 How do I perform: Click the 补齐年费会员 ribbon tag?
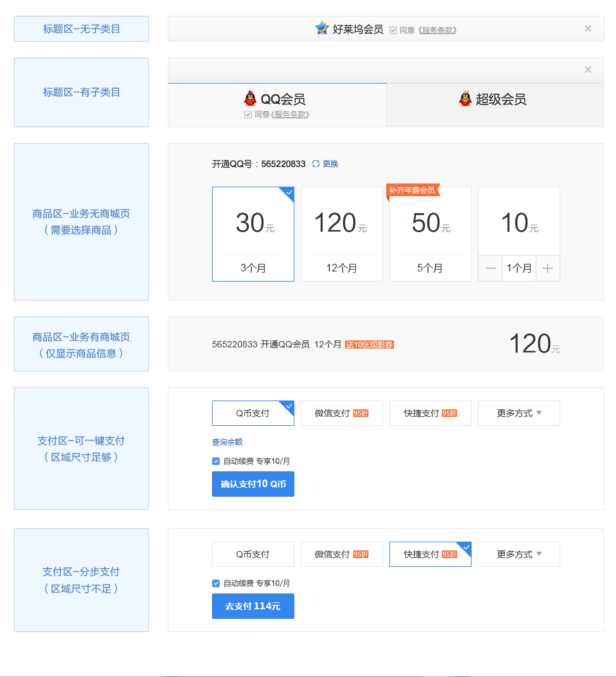(x=413, y=190)
